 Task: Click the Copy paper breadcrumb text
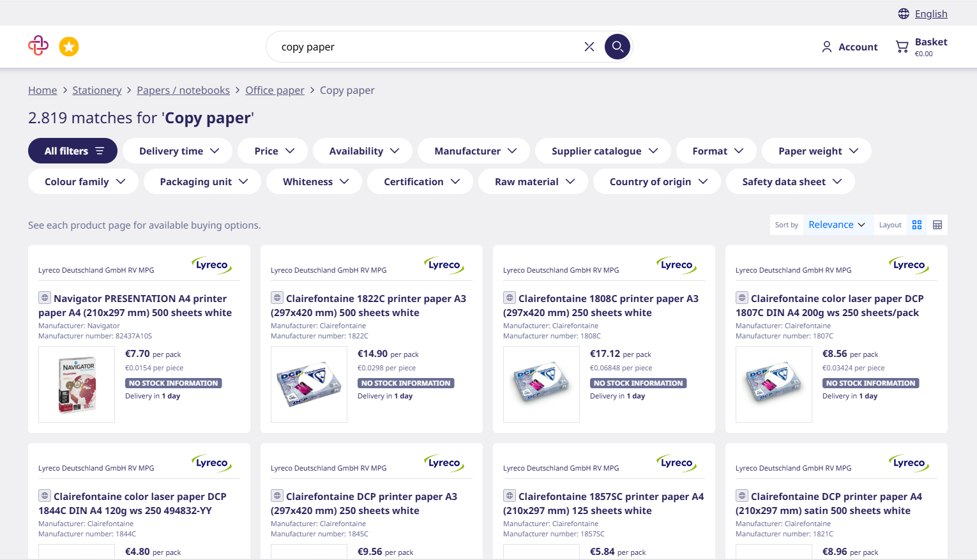pyautogui.click(x=347, y=90)
